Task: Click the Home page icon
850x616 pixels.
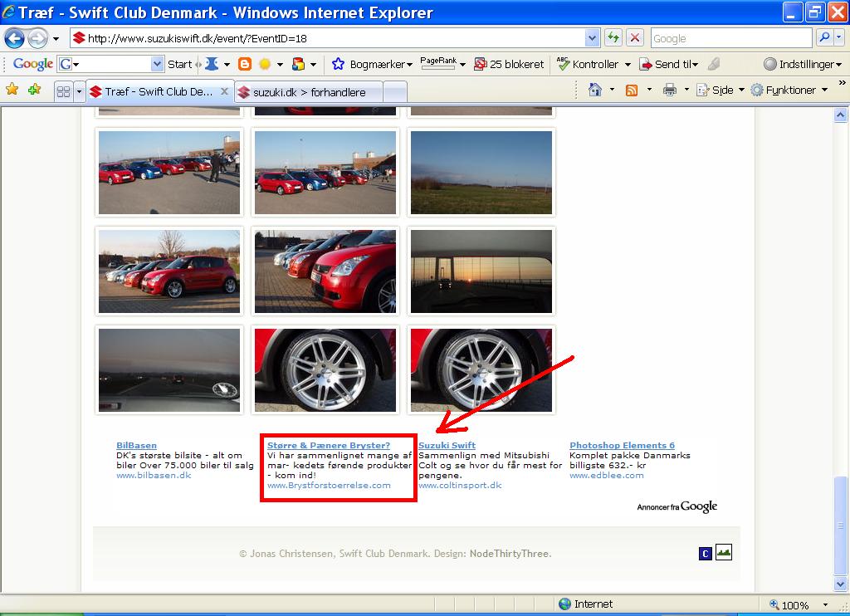Action: coord(594,90)
